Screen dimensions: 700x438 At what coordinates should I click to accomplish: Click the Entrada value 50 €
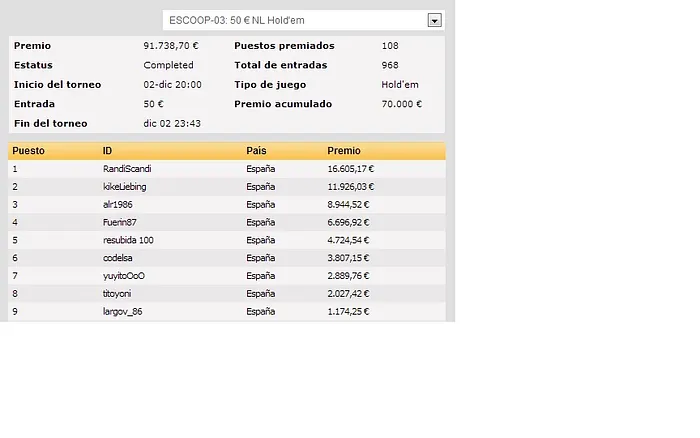click(x=154, y=104)
